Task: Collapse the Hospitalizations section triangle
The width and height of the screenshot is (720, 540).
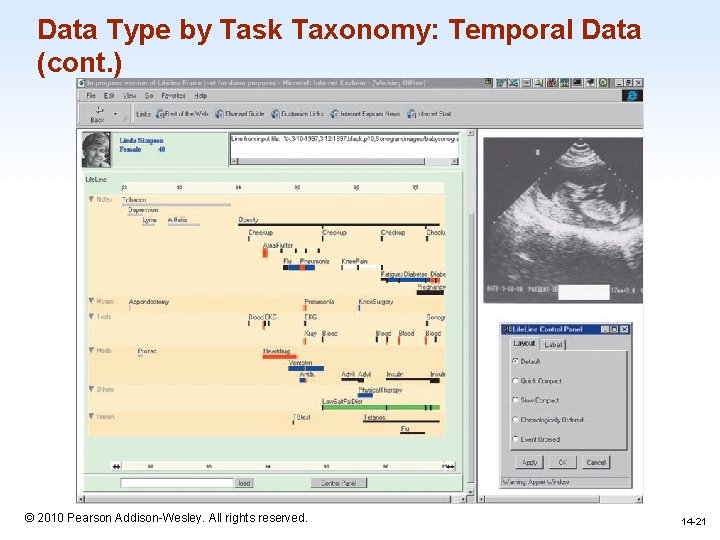Action: pos(91,301)
